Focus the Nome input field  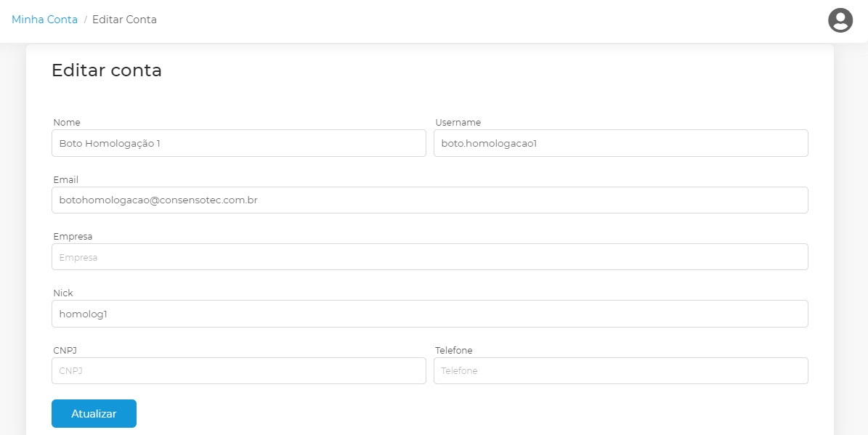tap(238, 143)
